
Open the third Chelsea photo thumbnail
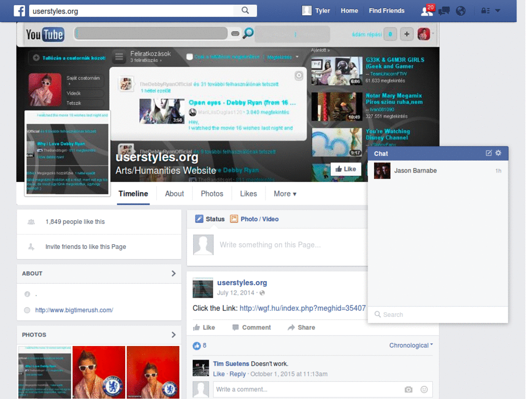pos(153,372)
